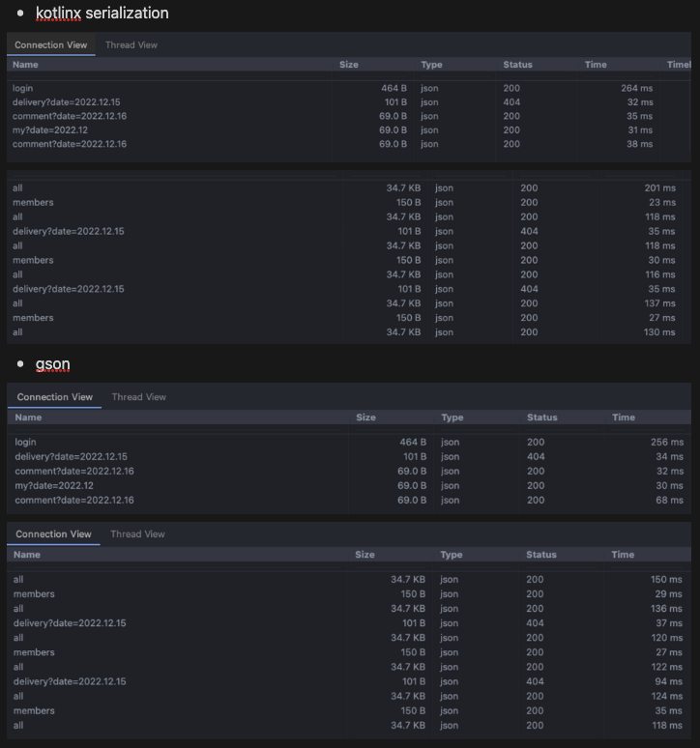Select the members request taking 29 ms

point(349,594)
